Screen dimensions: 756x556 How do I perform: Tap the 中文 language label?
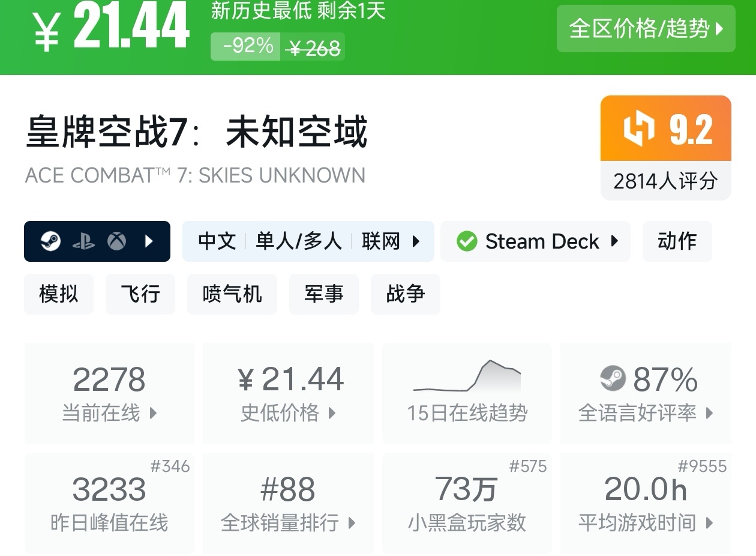(217, 241)
